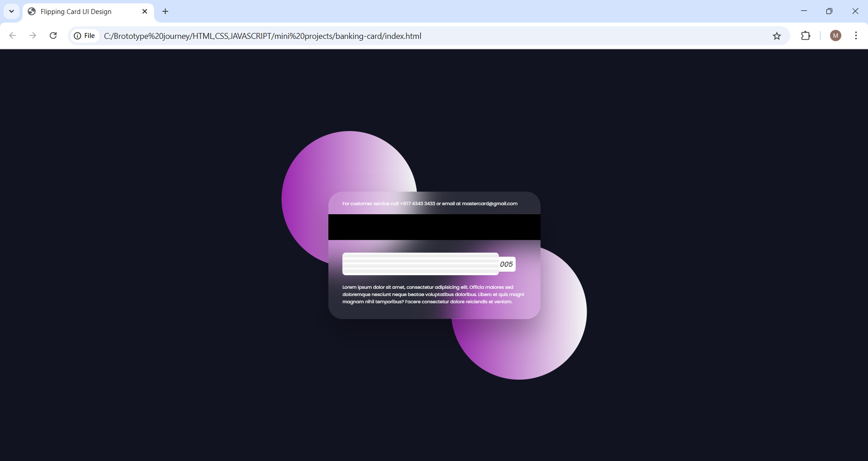Open the file security info icon

click(77, 36)
